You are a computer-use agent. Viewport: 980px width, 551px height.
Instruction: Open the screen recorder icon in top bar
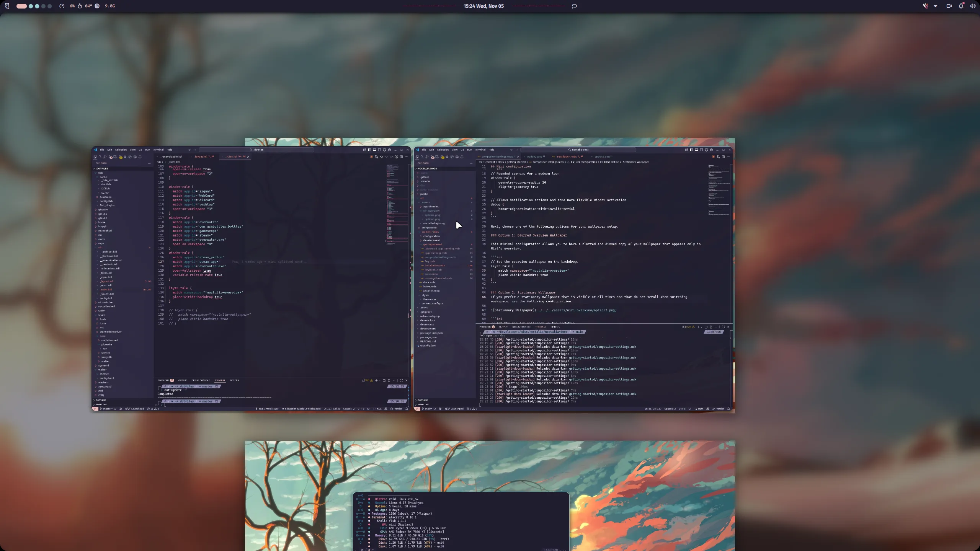pyautogui.click(x=949, y=6)
